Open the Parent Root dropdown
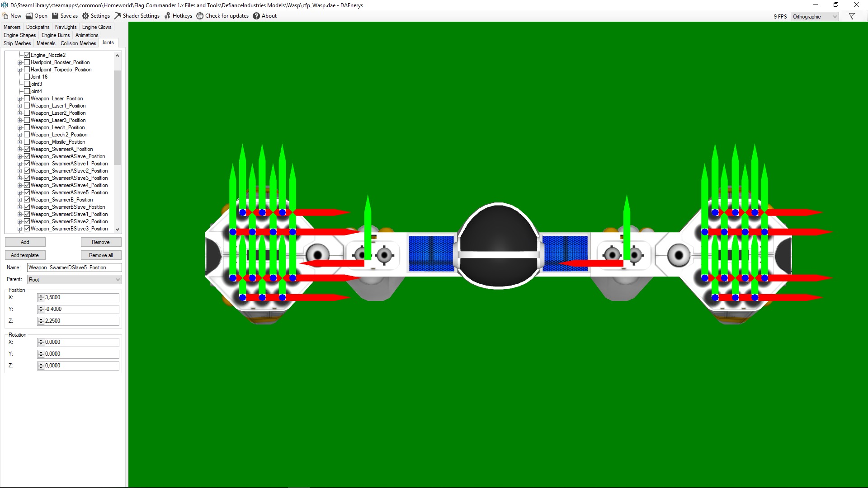 tap(75, 280)
